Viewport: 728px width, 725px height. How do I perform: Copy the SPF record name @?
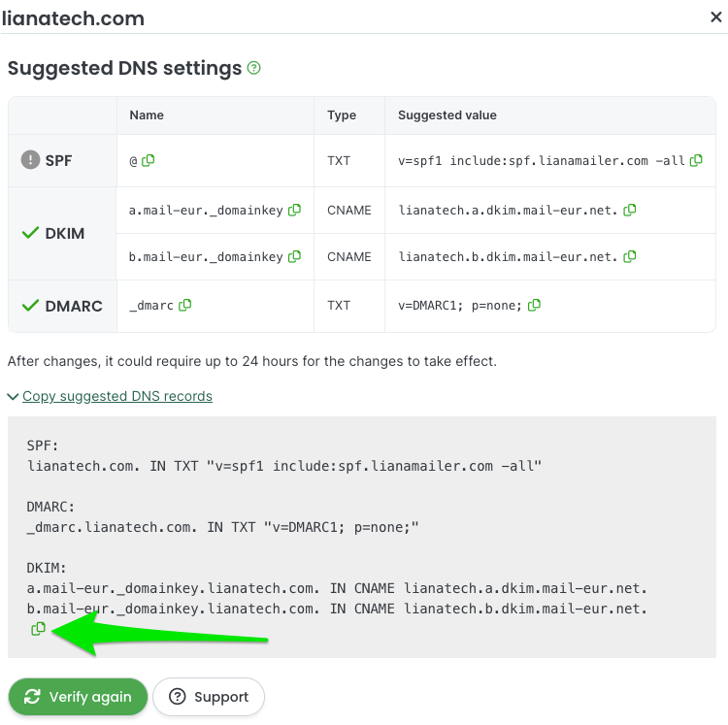coord(149,160)
